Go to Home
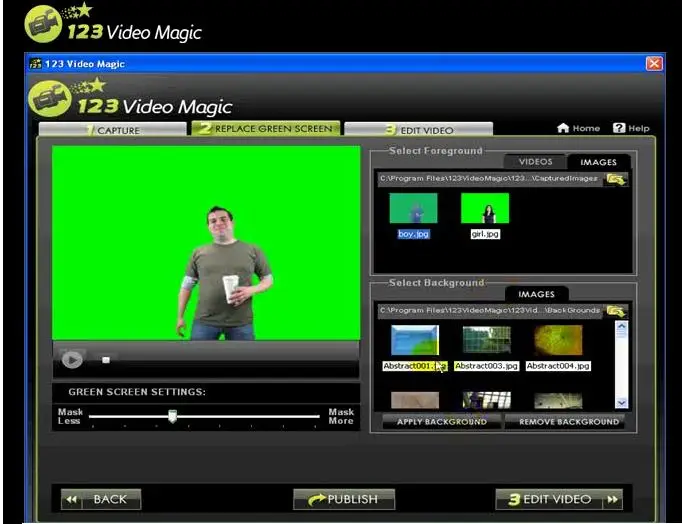The width and height of the screenshot is (682, 524). 578,128
